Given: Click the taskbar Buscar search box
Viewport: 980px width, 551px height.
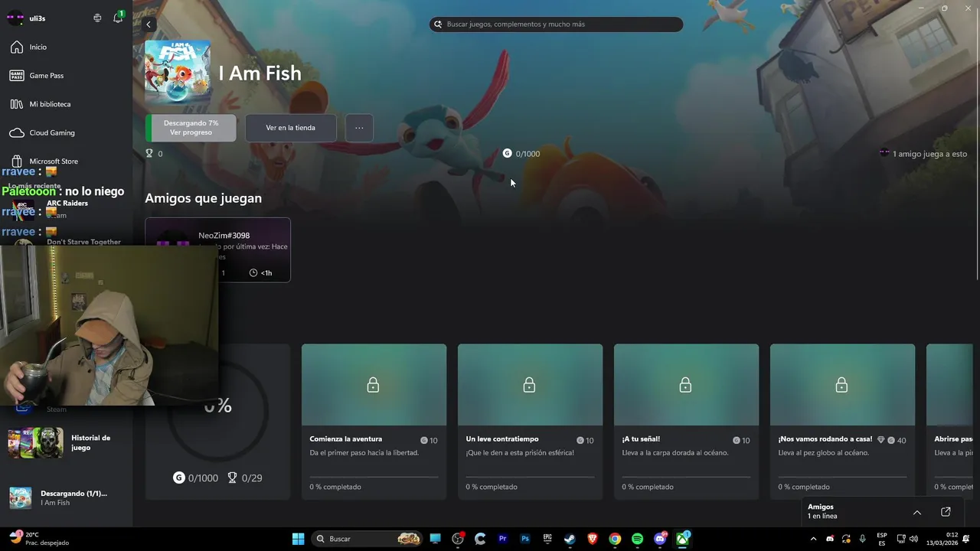Looking at the screenshot, I should point(367,539).
